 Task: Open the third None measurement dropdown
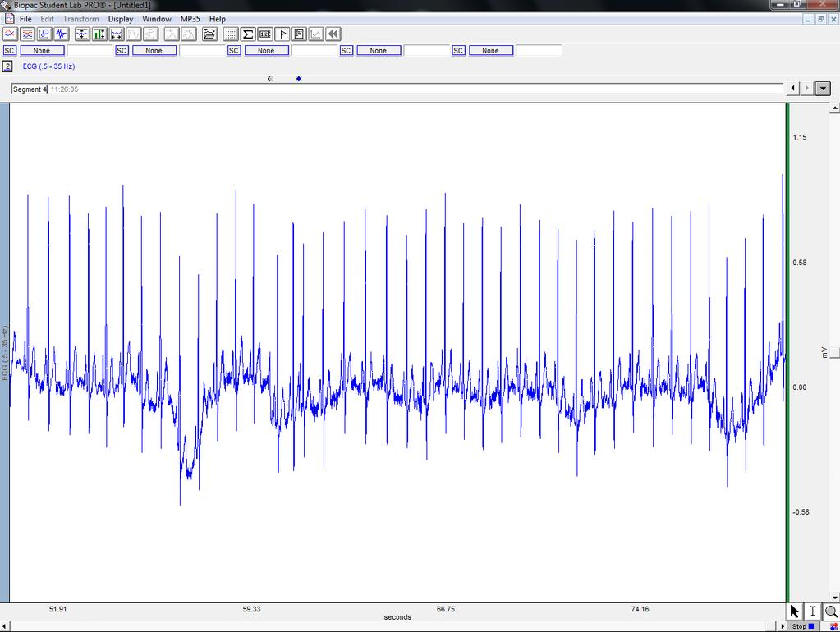click(x=266, y=50)
